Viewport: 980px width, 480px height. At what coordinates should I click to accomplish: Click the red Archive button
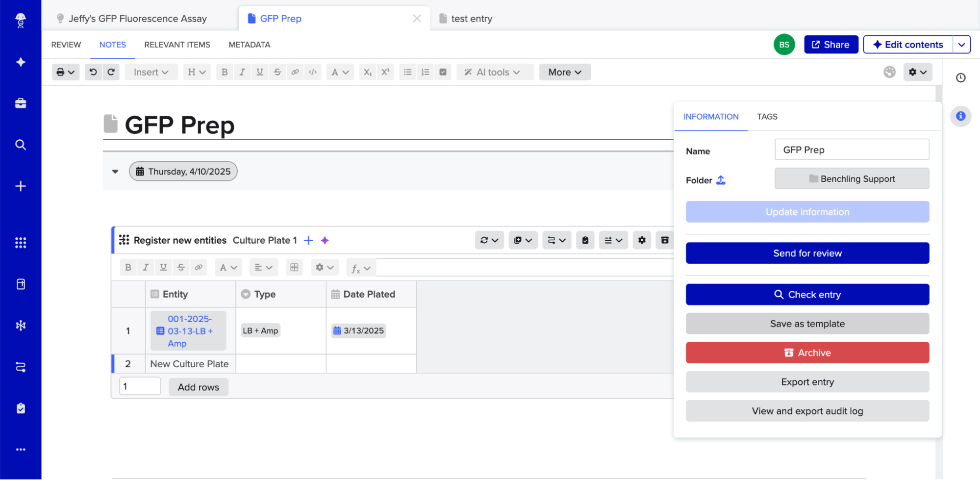click(x=807, y=353)
